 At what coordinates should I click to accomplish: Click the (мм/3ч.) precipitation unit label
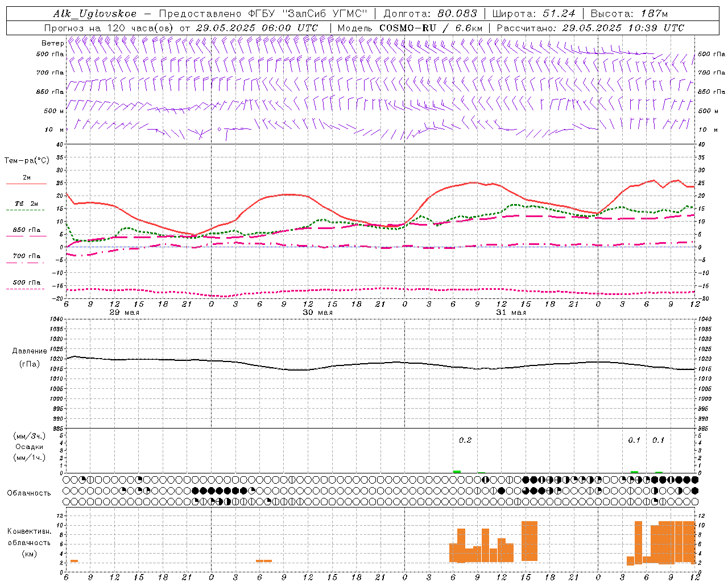coord(30,436)
